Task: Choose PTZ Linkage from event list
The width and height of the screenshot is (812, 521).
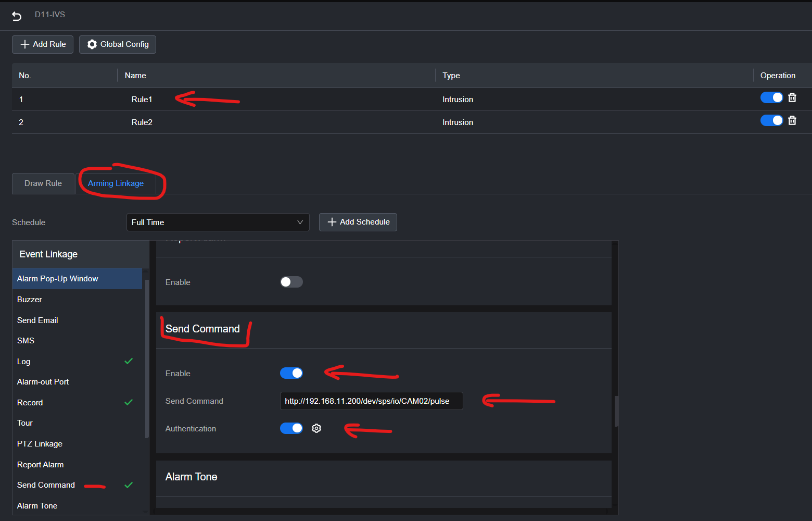Action: click(x=40, y=444)
